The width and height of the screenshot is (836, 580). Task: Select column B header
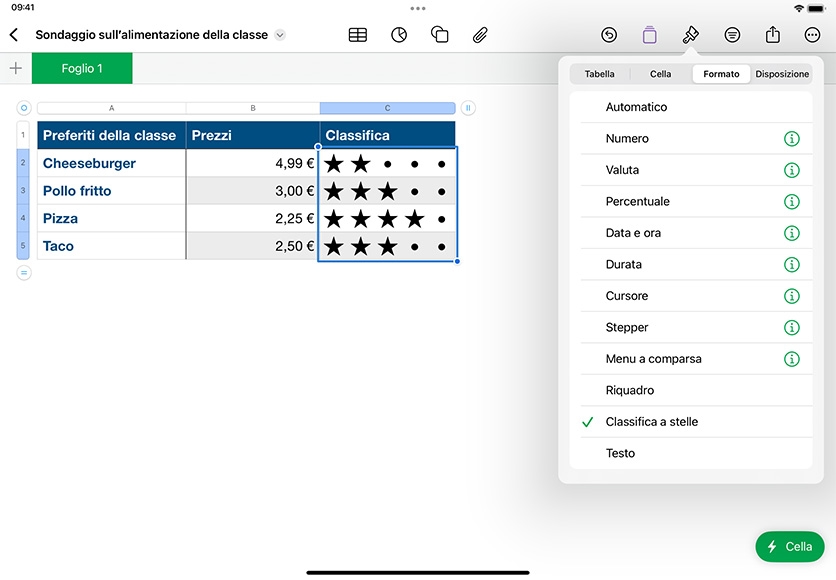point(253,108)
